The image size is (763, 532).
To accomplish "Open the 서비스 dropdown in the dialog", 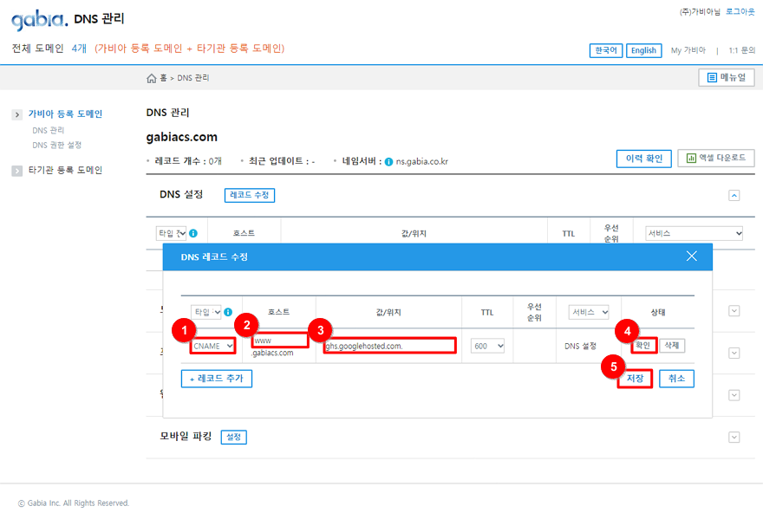I will coord(589,312).
